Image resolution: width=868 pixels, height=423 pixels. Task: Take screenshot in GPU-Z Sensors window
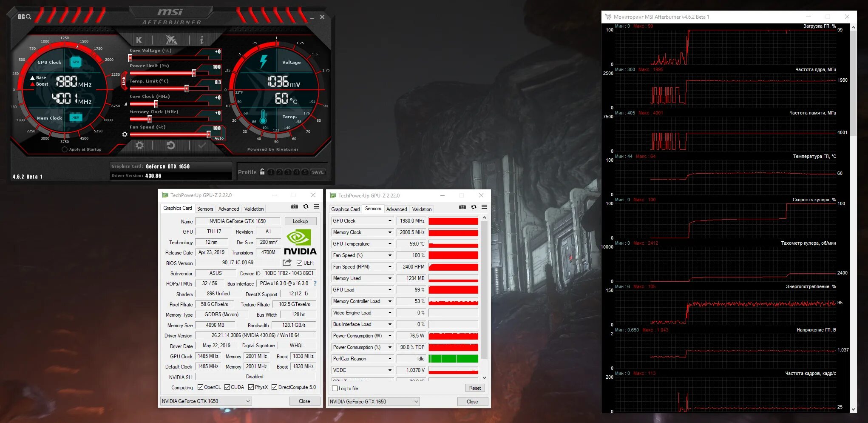pos(462,207)
